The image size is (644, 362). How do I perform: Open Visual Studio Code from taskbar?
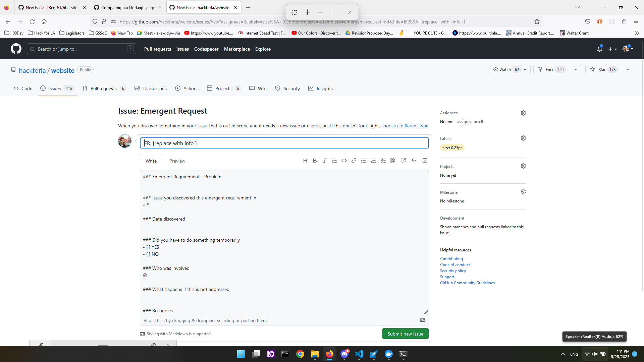point(359,354)
